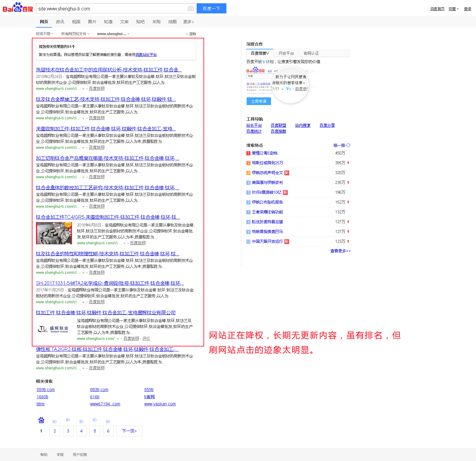Go to results page 2
This screenshot has height=461, width=476.
click(x=55, y=431)
